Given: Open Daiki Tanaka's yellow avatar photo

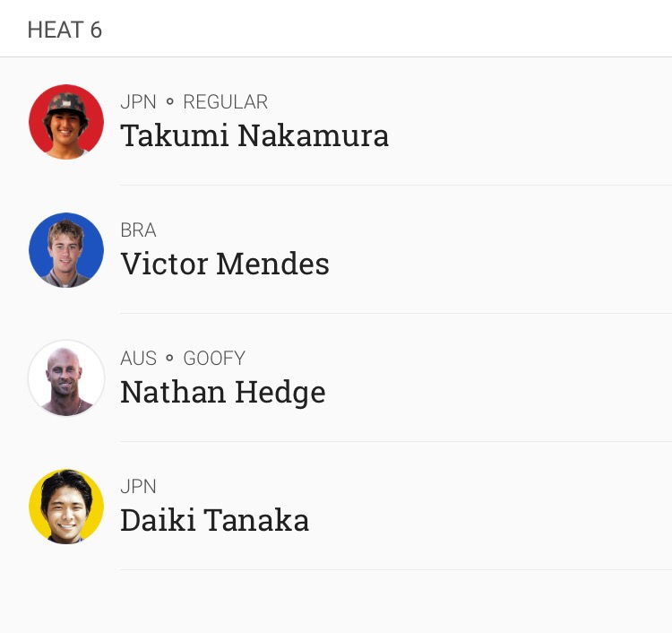Looking at the screenshot, I should coord(66,506).
